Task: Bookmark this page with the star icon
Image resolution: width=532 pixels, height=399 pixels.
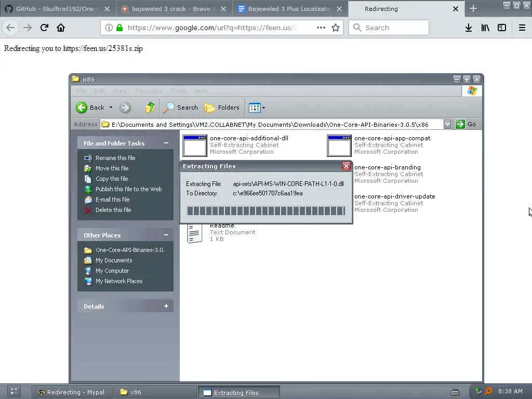Action: (x=336, y=28)
